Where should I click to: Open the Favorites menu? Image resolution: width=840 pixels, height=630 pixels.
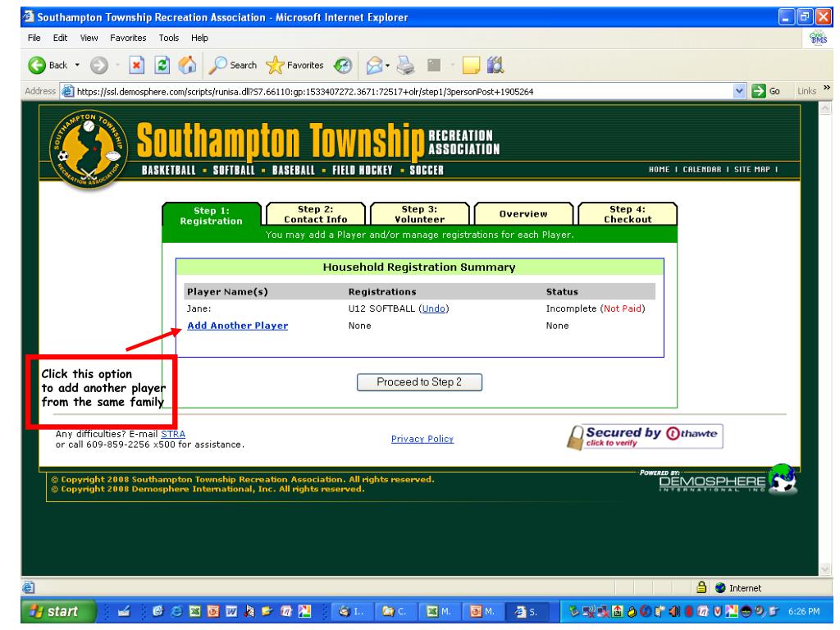(x=128, y=38)
